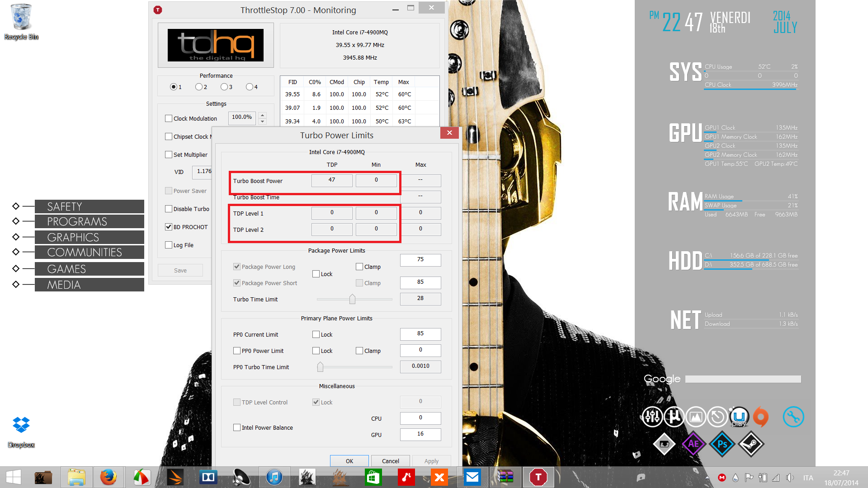
Task: Click Apply in Turbo Power Limits
Action: [432, 461]
